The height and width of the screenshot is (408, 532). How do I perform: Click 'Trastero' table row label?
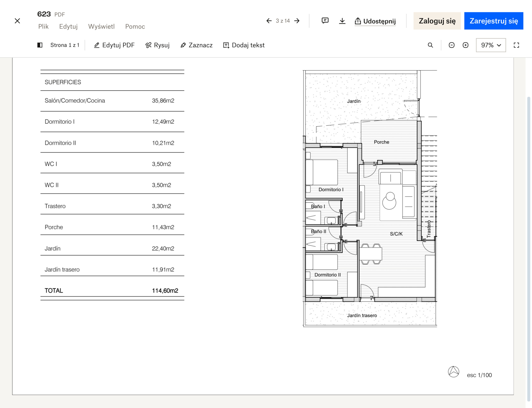(x=55, y=206)
